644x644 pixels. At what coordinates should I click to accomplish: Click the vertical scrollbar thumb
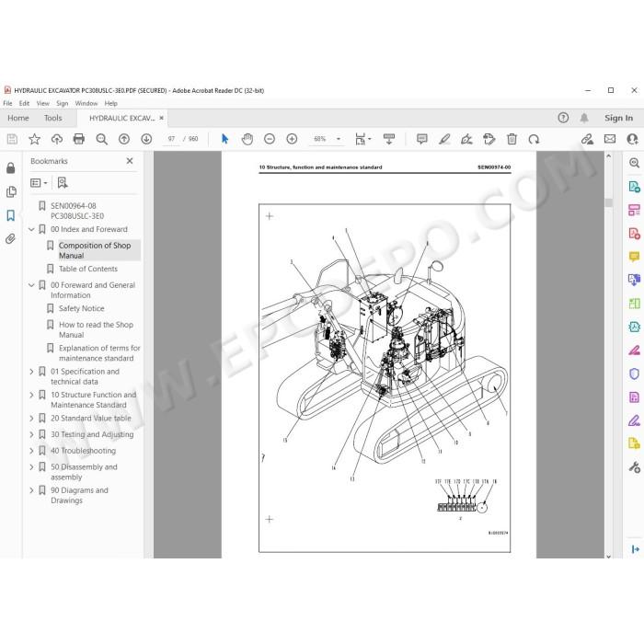(609, 202)
